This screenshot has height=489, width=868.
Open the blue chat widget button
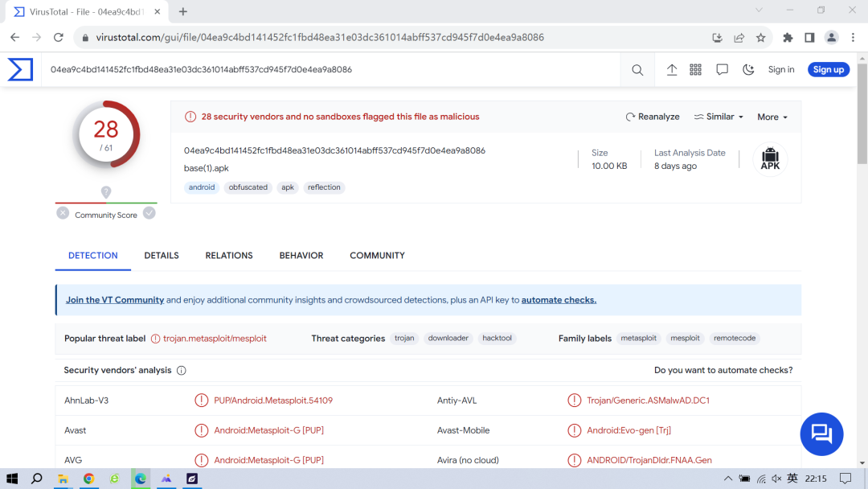821,434
